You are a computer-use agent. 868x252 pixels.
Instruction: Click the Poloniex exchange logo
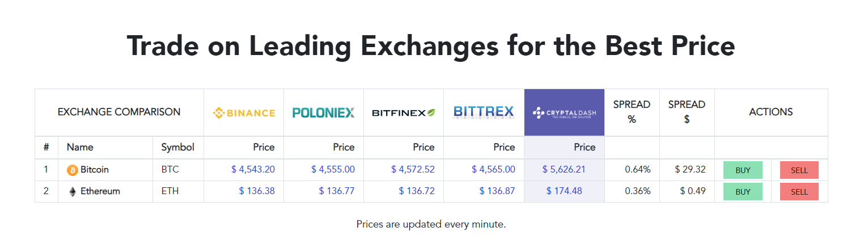click(324, 112)
